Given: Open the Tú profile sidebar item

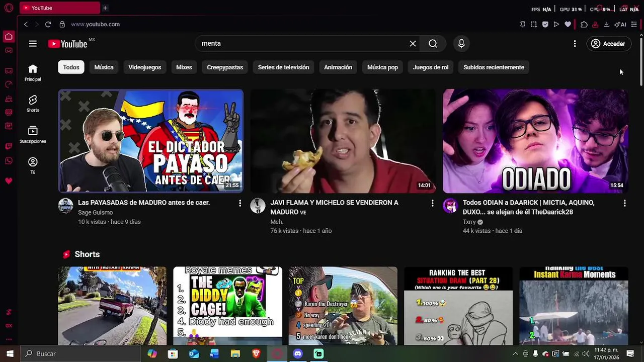Looking at the screenshot, I should [33, 165].
